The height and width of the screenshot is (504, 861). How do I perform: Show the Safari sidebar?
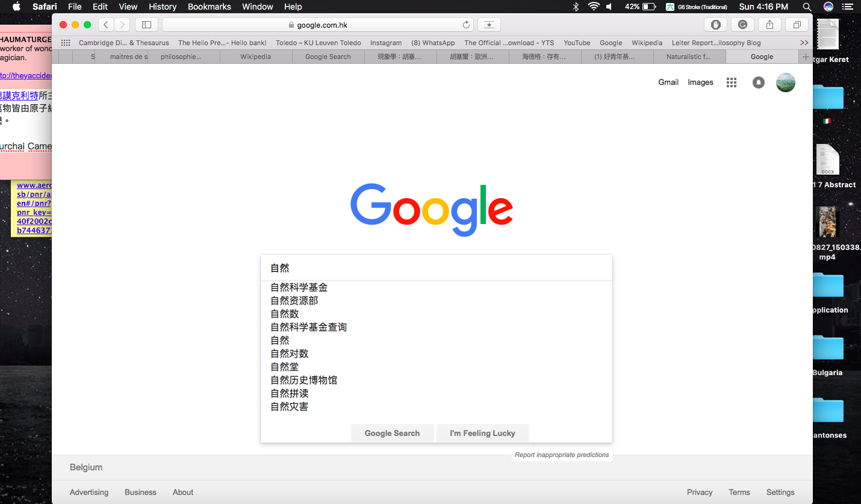[146, 25]
